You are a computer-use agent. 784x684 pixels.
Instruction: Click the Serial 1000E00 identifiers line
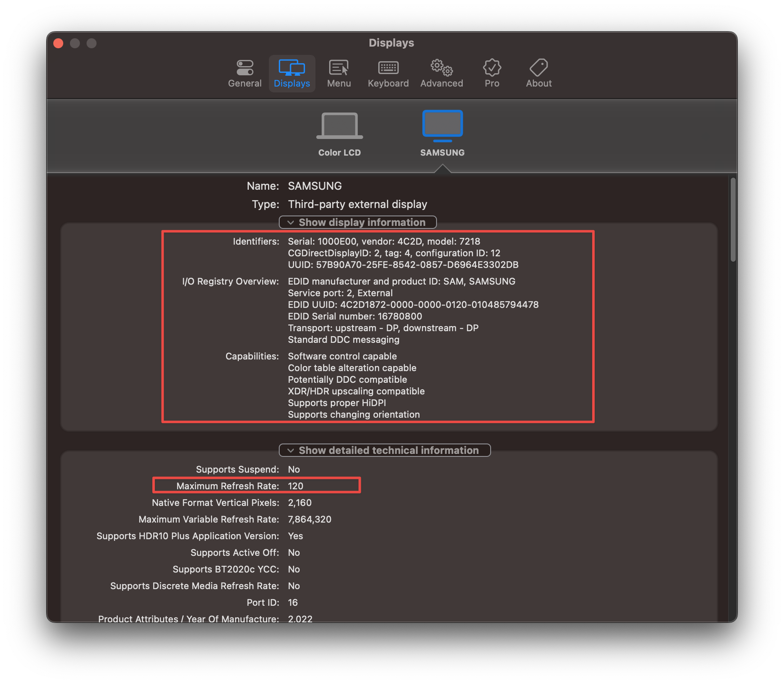pos(384,241)
